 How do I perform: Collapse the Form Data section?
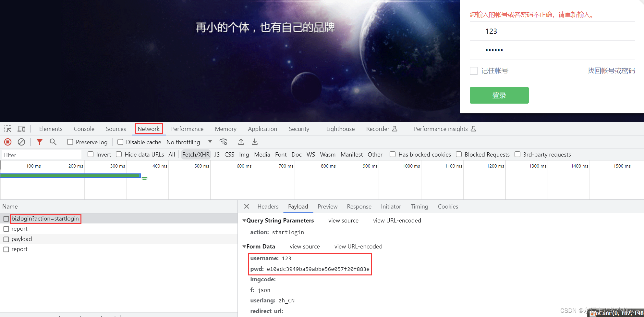click(x=245, y=247)
